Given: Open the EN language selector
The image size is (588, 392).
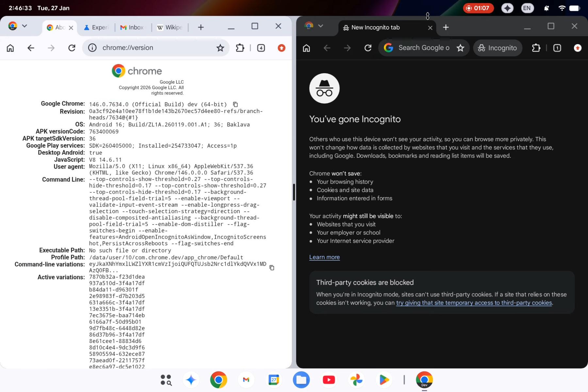Looking at the screenshot, I should coord(527,8).
